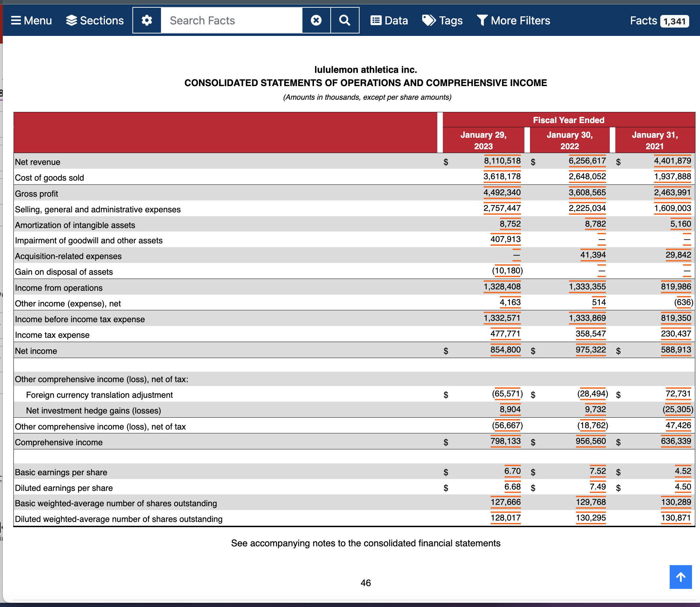Select Other comprehensive income 47,426
Image resolution: width=700 pixels, height=607 pixels.
(x=678, y=425)
